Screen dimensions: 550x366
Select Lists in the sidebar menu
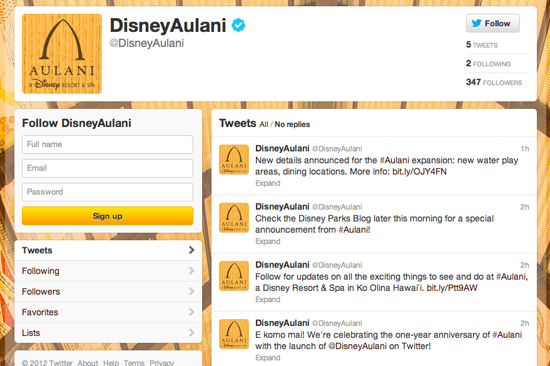108,333
